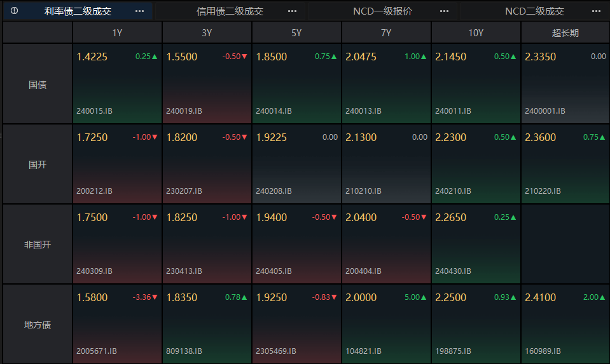Viewport: 610px width, 364px height.
Task: Switch to the NCD一级报价 tab
Action: pyautogui.click(x=382, y=11)
